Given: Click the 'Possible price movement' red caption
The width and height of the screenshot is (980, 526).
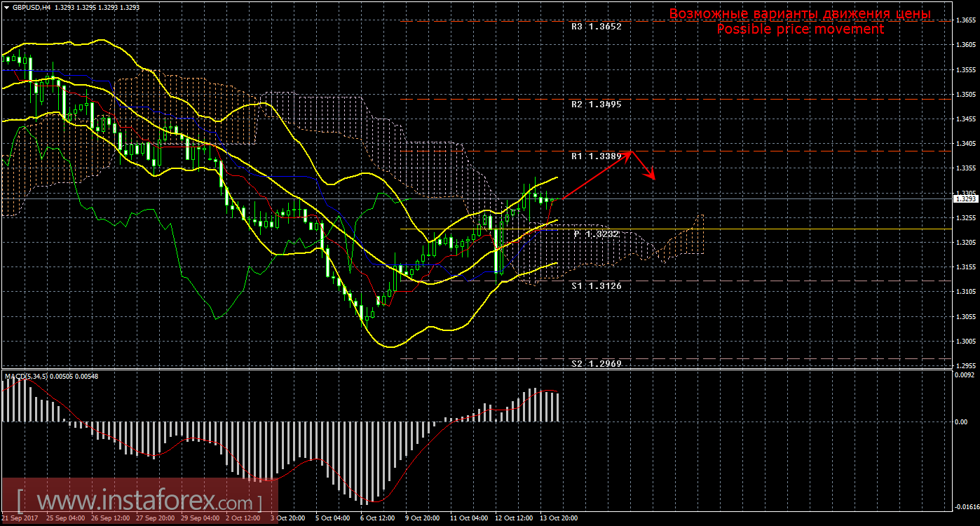Looking at the screenshot, I should 800,29.
